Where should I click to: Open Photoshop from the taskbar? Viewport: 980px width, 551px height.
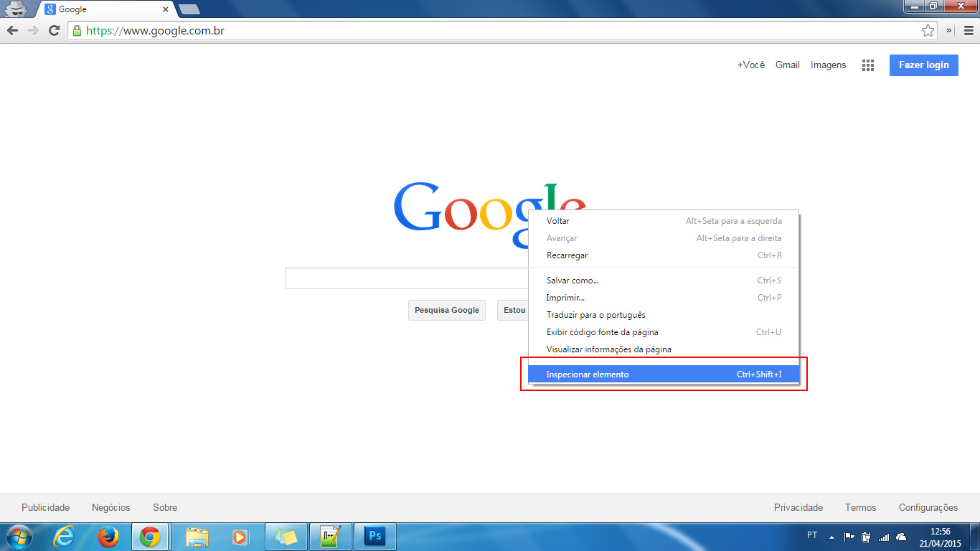(374, 537)
